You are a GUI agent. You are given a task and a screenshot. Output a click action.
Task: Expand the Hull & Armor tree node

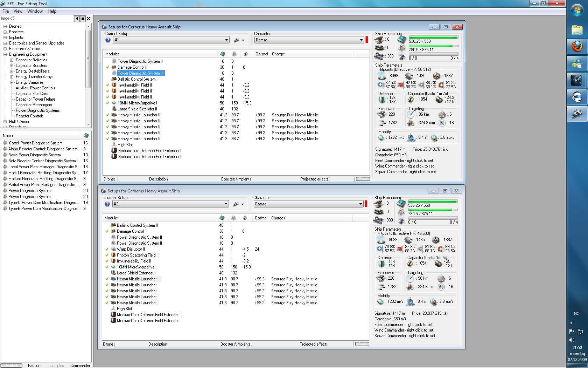pyautogui.click(x=5, y=122)
